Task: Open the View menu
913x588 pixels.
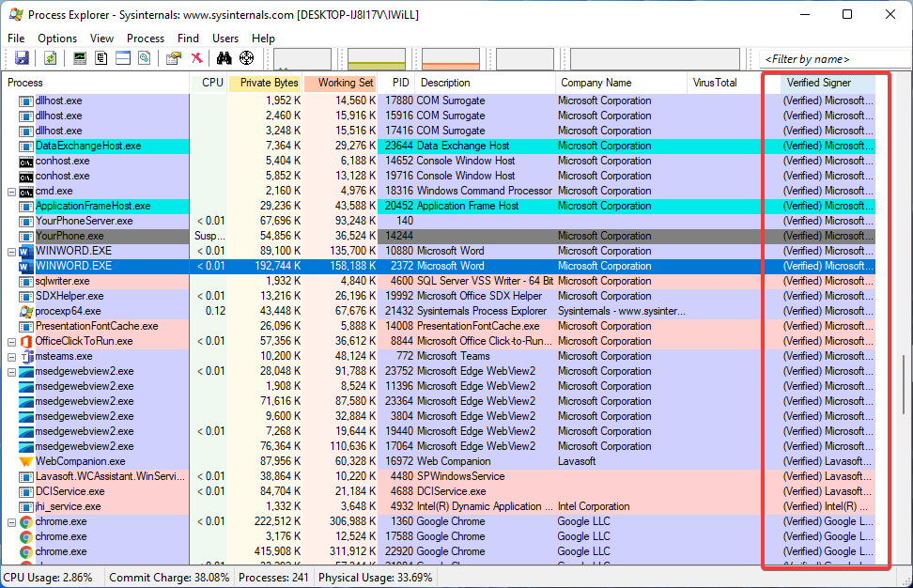Action: point(101,39)
